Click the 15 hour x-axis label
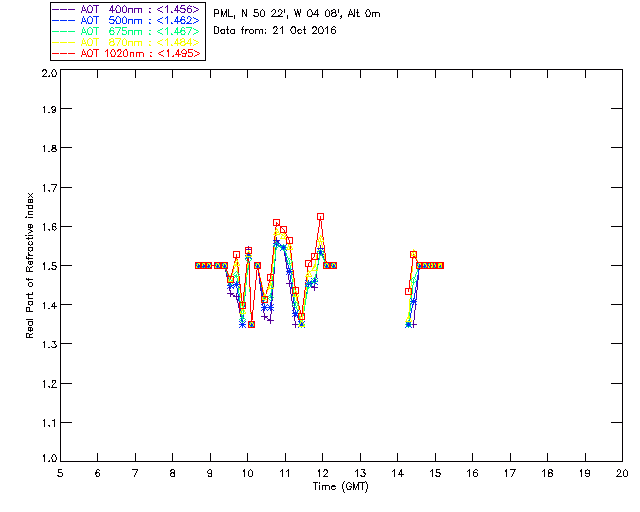Image resolution: width=640 pixels, height=512 pixels. (435, 473)
